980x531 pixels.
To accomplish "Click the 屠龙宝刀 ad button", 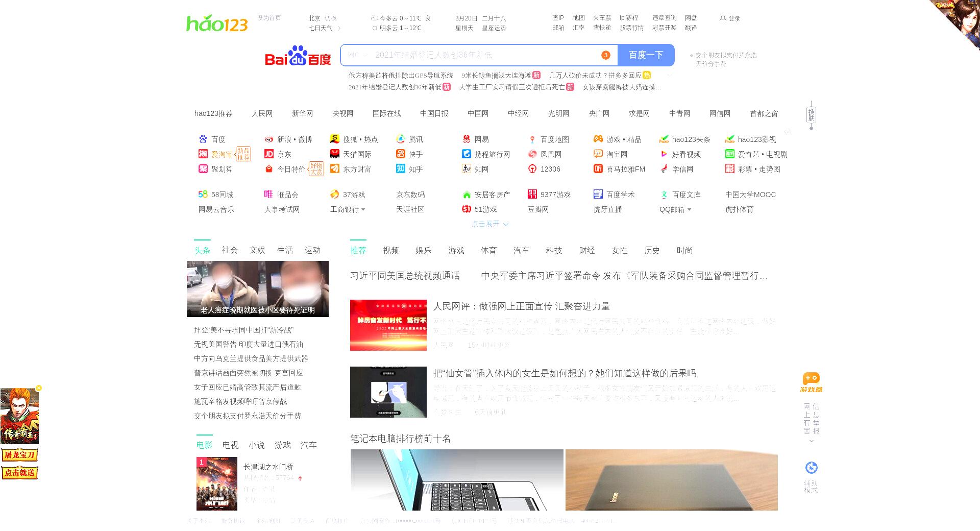I will (x=19, y=454).
